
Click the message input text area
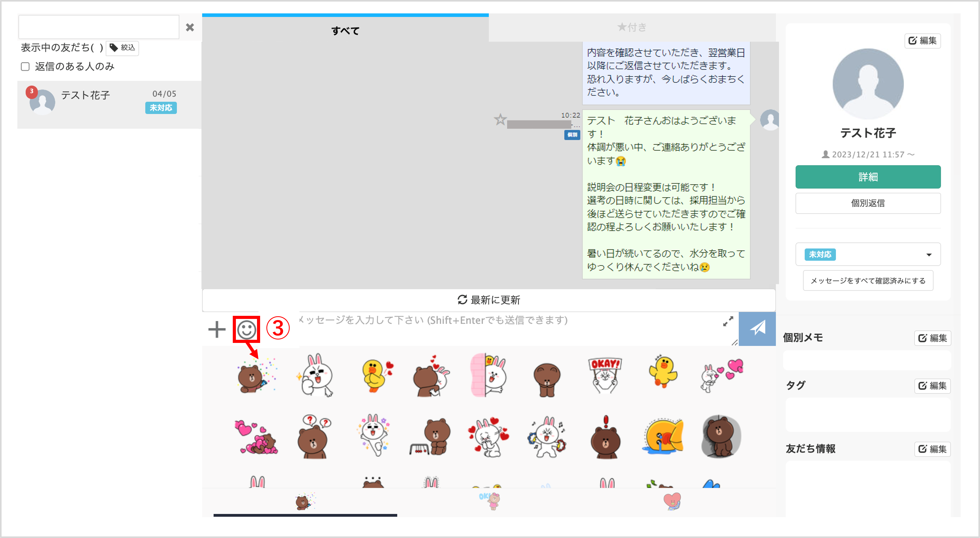pos(510,328)
